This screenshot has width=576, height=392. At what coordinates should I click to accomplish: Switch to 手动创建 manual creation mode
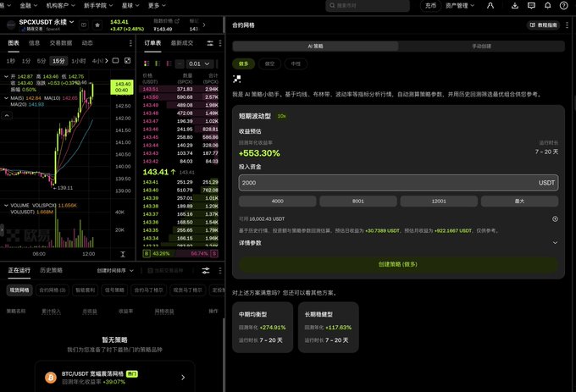482,46
